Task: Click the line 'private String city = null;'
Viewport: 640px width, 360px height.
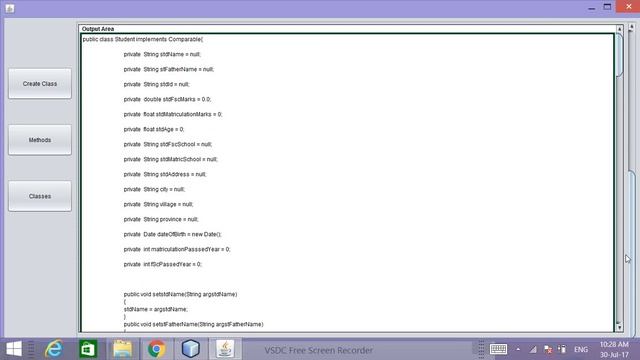Action: (x=154, y=189)
